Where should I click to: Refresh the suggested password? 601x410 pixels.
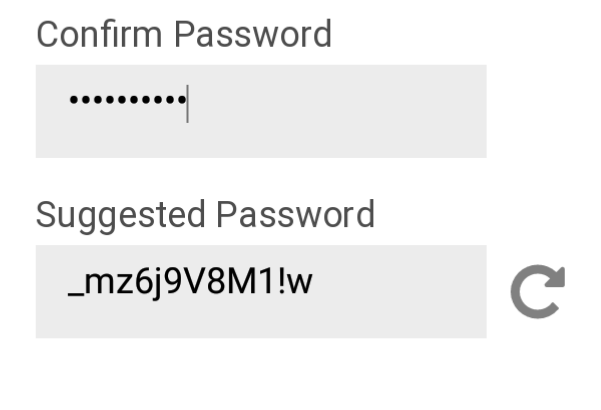[x=537, y=292]
